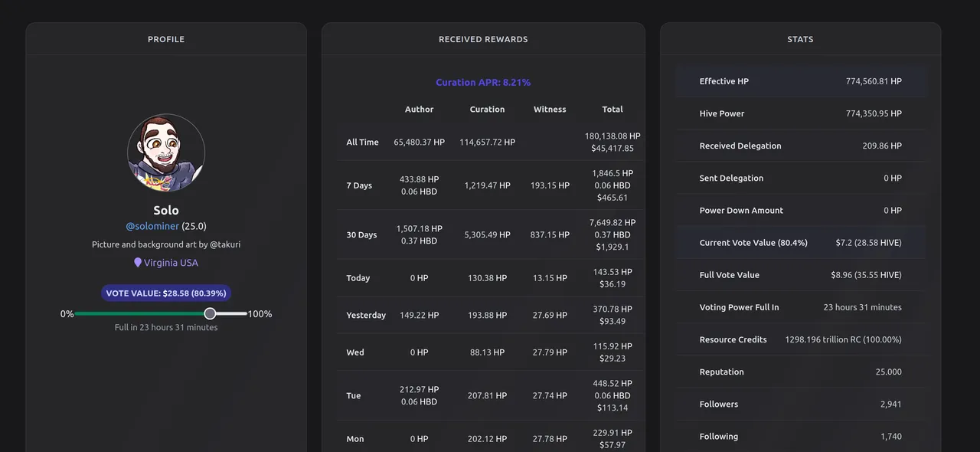Click the Total column header
The height and width of the screenshot is (452, 980).
pyautogui.click(x=612, y=110)
